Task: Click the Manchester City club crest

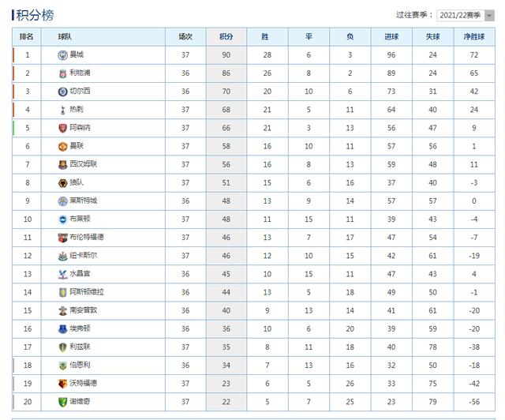Action: point(62,55)
